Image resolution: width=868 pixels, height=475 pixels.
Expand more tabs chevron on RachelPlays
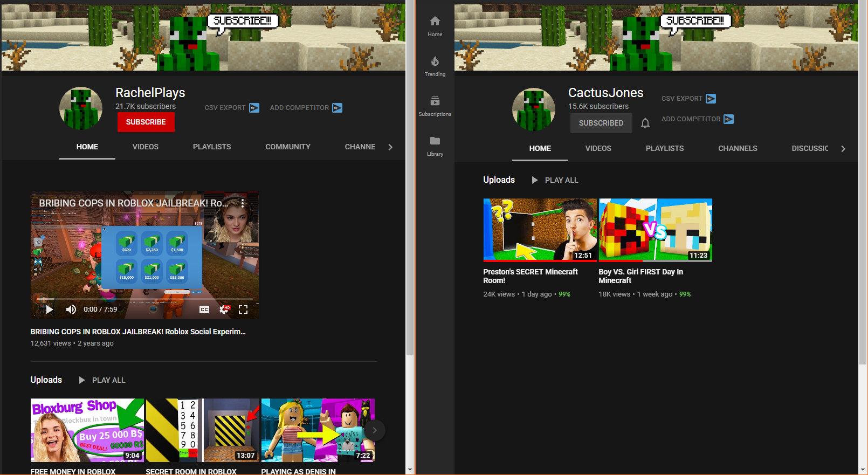tap(390, 147)
